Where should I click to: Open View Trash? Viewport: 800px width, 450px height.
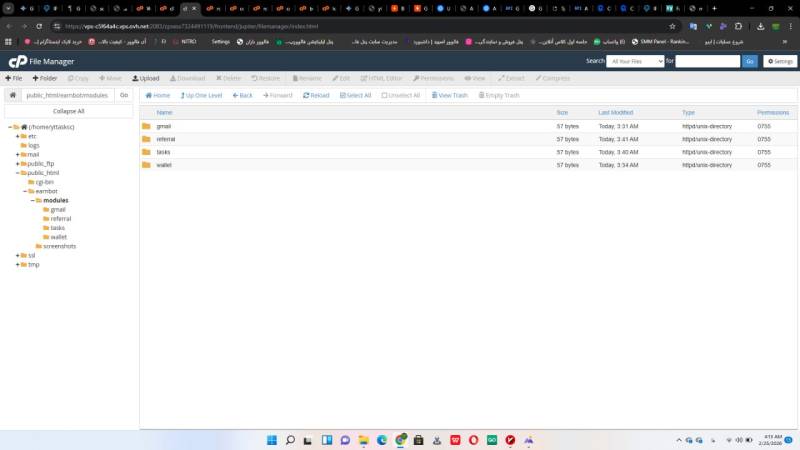click(x=449, y=95)
